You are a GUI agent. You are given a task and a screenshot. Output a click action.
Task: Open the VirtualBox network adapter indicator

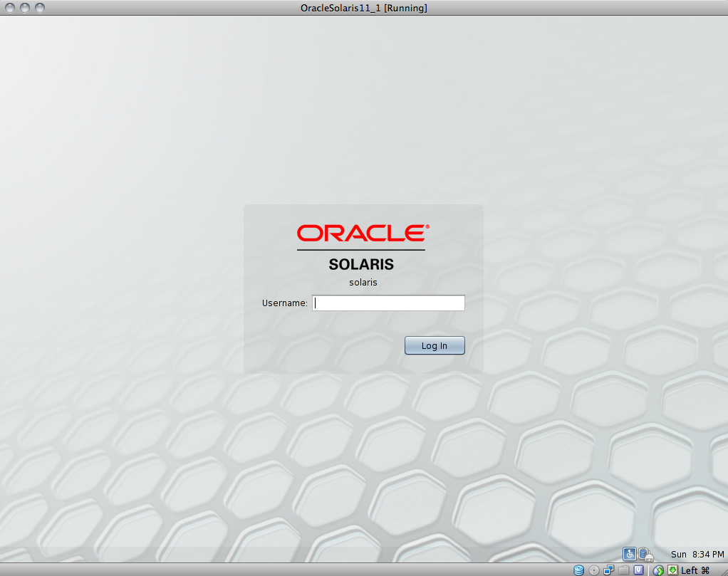tap(608, 570)
